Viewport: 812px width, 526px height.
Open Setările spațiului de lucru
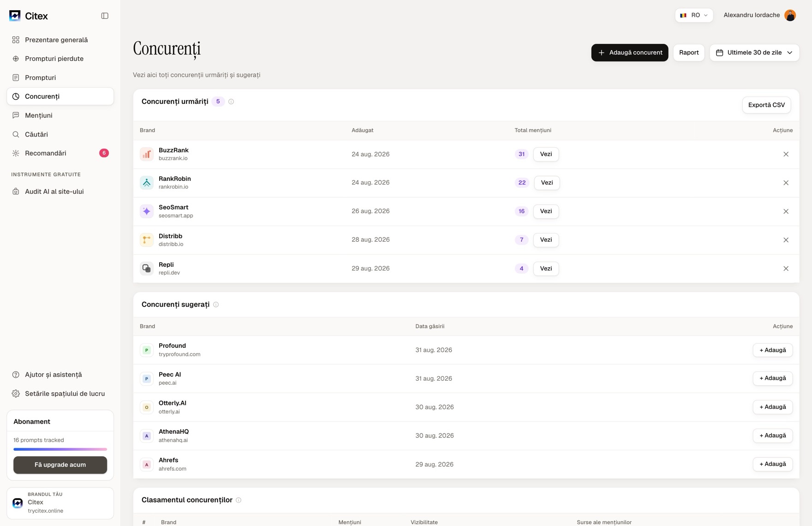click(x=60, y=394)
